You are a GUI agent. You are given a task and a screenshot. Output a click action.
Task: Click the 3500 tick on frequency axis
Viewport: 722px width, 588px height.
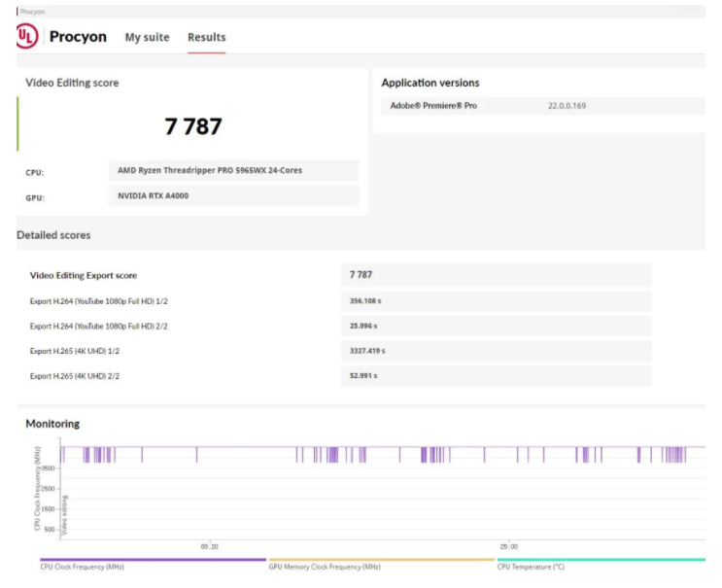[x=48, y=468]
